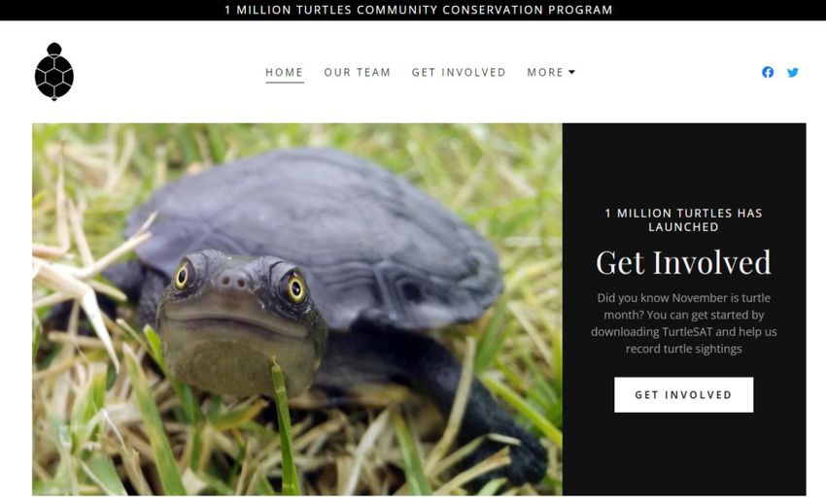Click the small arrow beside MORE
826x504 pixels.
pos(571,72)
